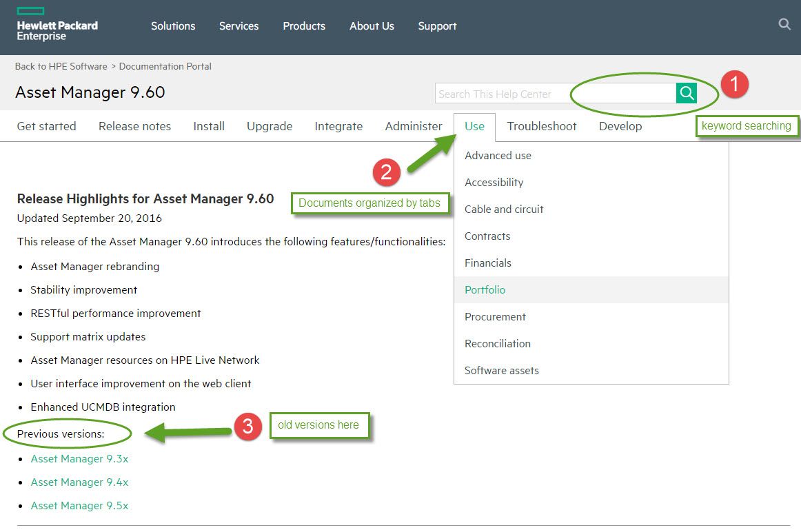Switch to the Release notes tab
Screen dimensions: 801x532
pyautogui.click(x=135, y=126)
